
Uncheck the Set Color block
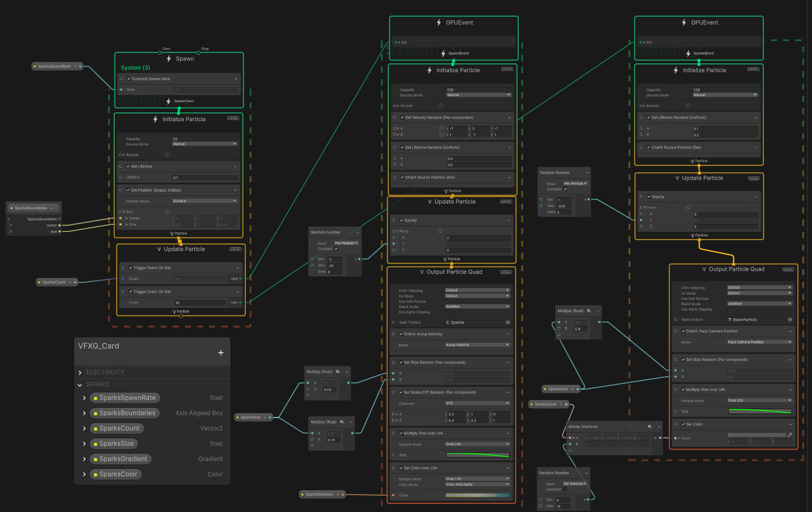coord(684,424)
